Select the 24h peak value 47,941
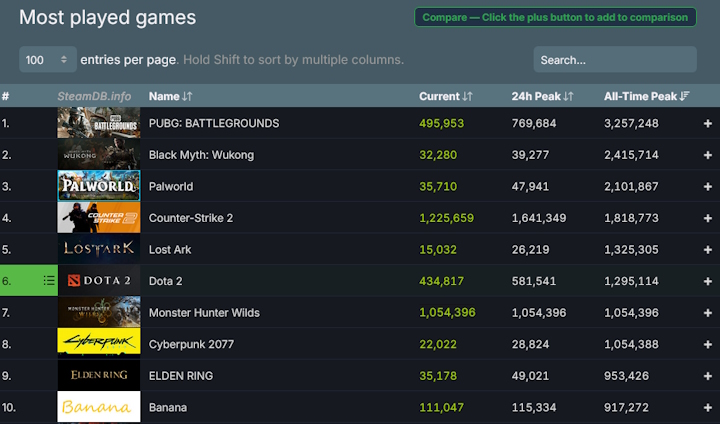Image resolution: width=720 pixels, height=424 pixels. coord(530,187)
